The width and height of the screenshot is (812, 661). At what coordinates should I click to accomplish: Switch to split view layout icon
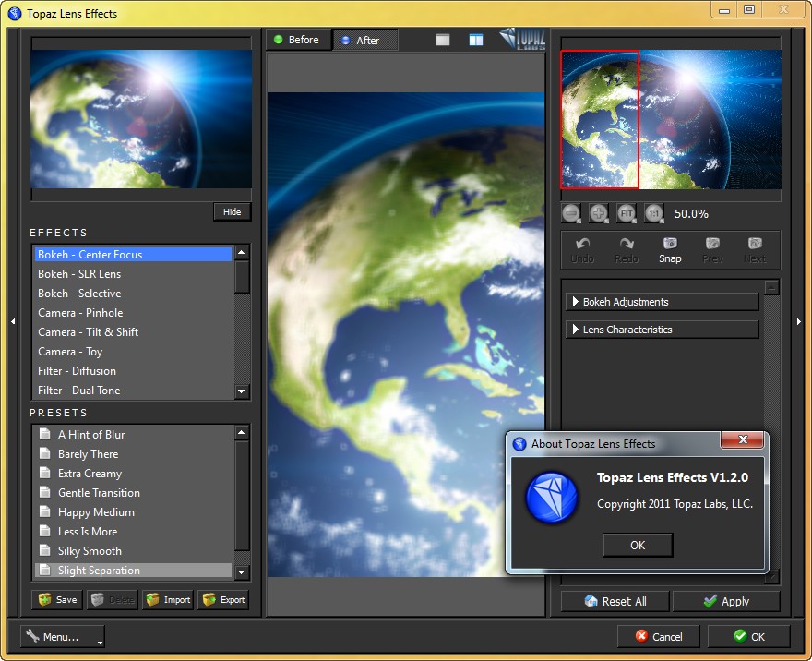(x=476, y=40)
